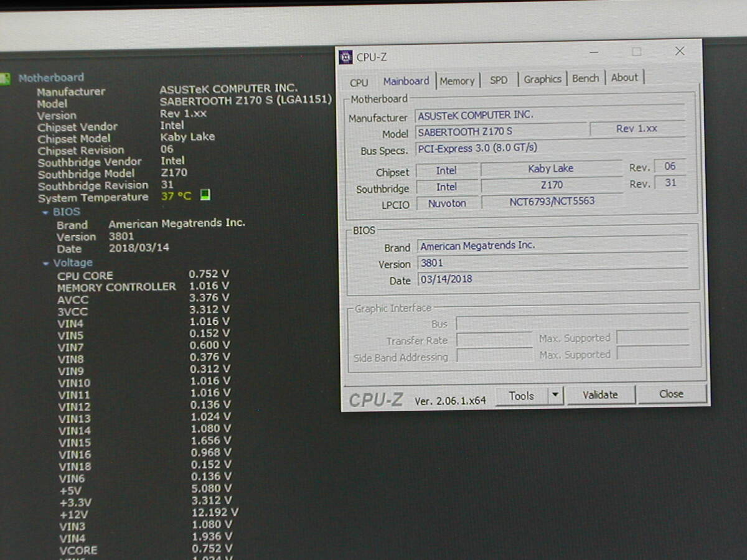This screenshot has width=747, height=560.
Task: Click the CPU-Z application icon in title bar
Action: pyautogui.click(x=345, y=57)
